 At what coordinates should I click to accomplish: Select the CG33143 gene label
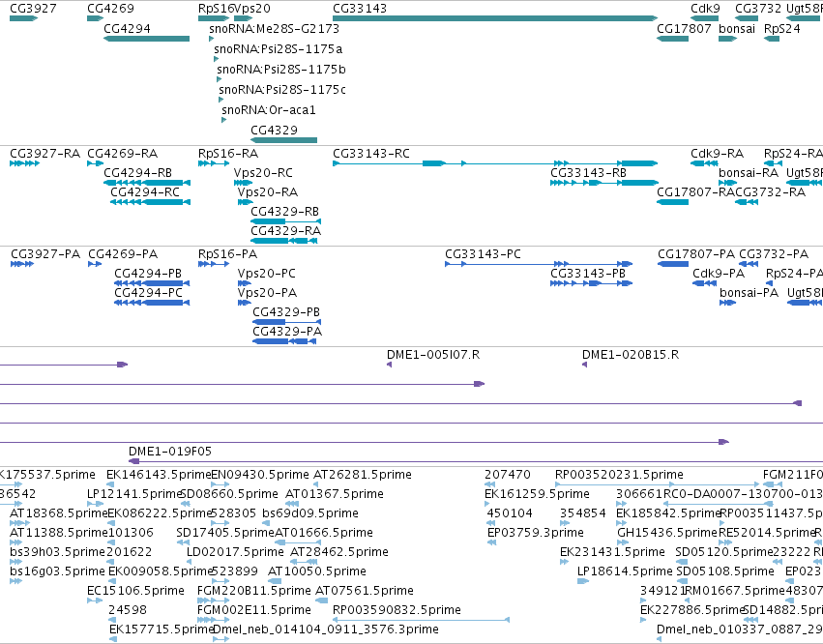pos(360,9)
